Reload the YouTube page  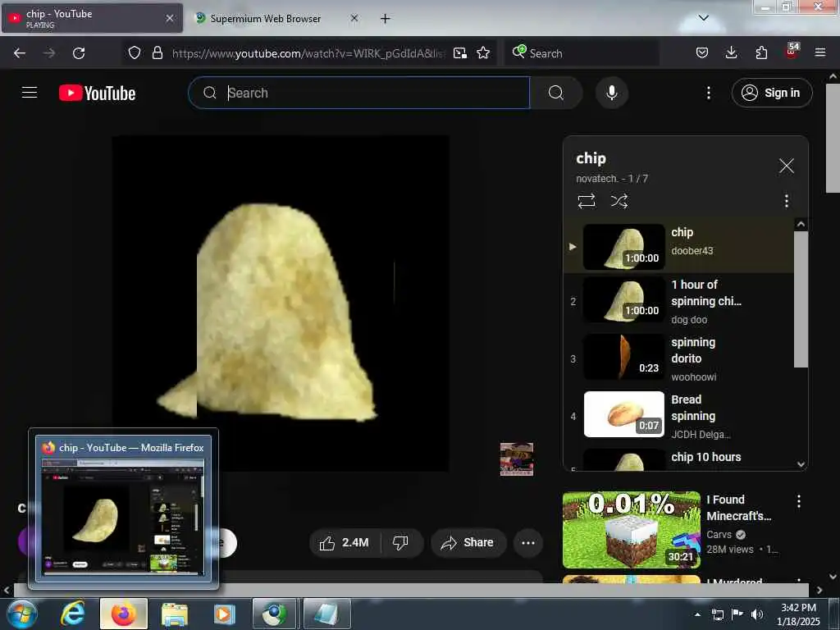tap(79, 53)
